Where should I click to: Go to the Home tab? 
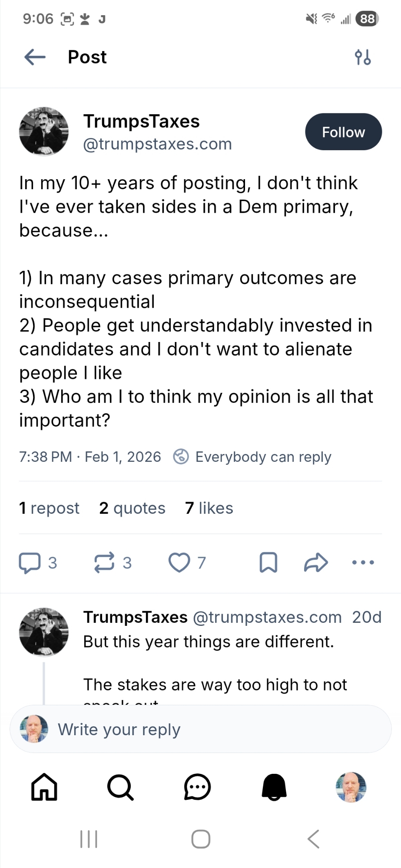tap(44, 787)
